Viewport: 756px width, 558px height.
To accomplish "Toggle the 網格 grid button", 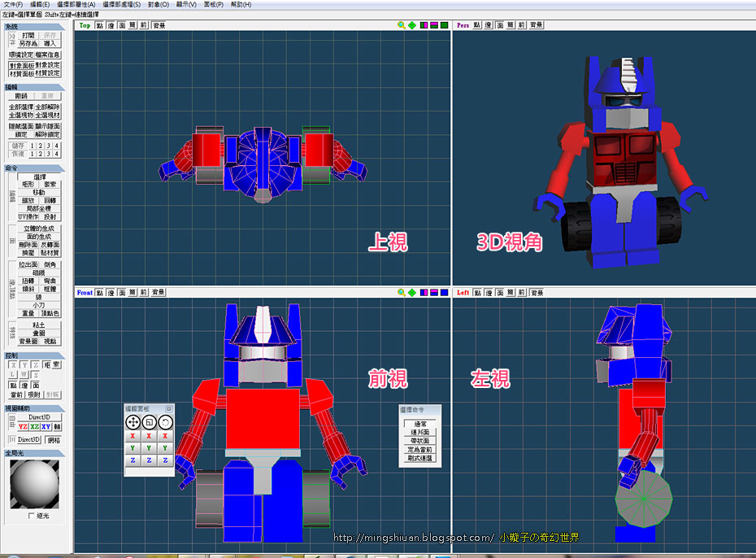I will point(54,440).
